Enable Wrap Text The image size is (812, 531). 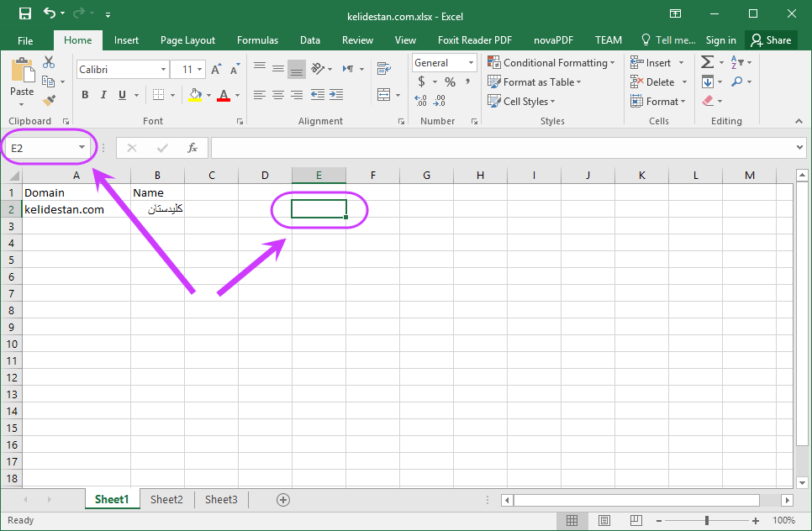384,68
